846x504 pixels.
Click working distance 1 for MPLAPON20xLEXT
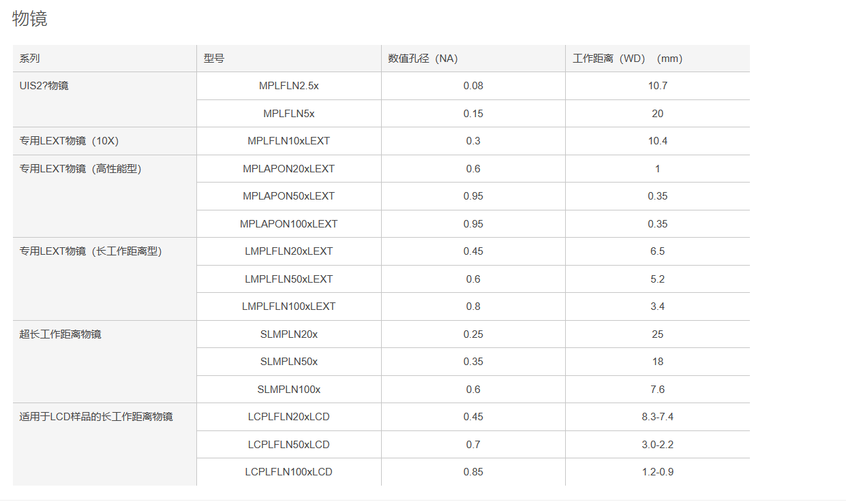click(x=657, y=169)
